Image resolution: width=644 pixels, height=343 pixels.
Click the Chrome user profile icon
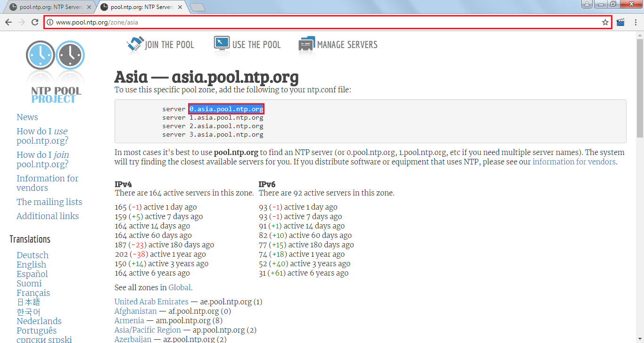[x=587, y=4]
